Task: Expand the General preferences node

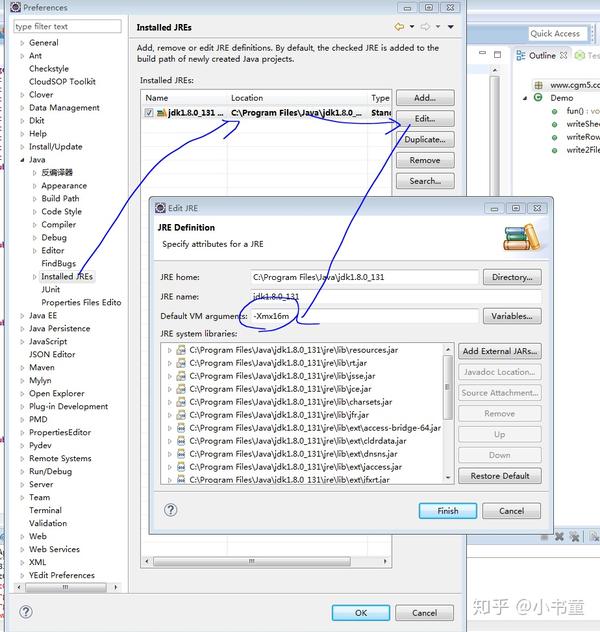Action: (x=22, y=43)
